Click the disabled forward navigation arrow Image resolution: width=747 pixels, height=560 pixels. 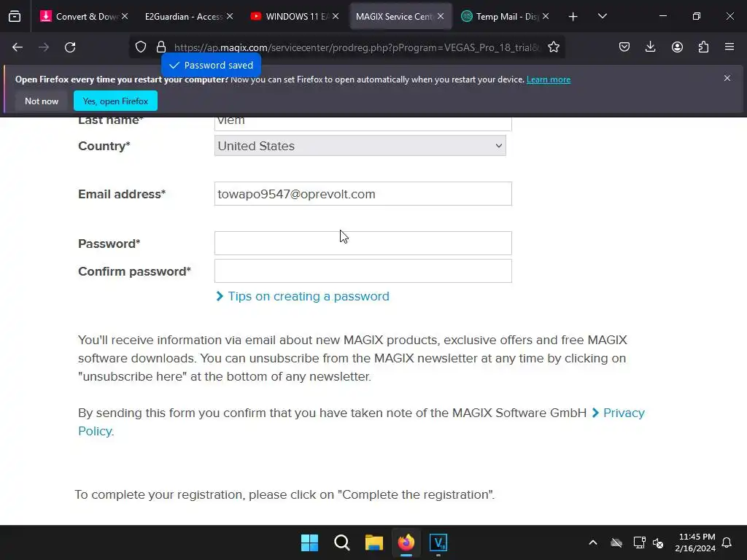click(44, 47)
